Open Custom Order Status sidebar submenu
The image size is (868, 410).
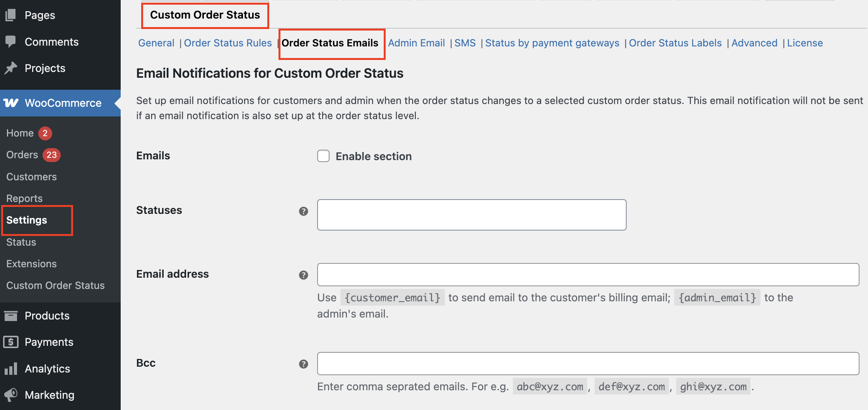56,285
